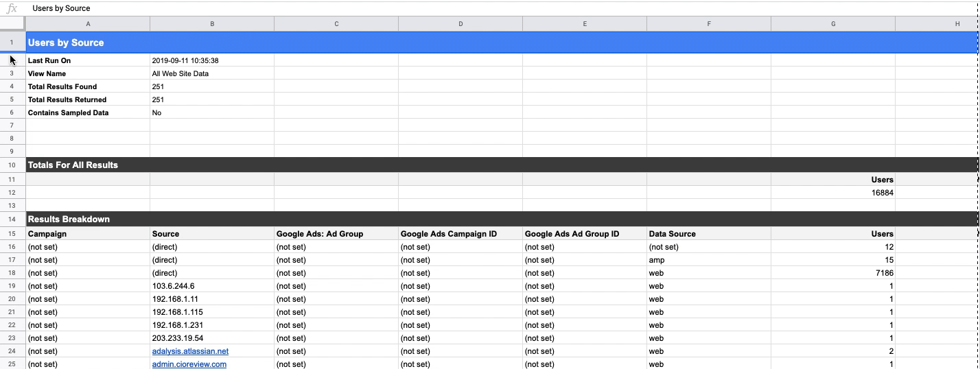Click the source cell 103.6.244.6
This screenshot has width=980, height=369.
click(212, 286)
